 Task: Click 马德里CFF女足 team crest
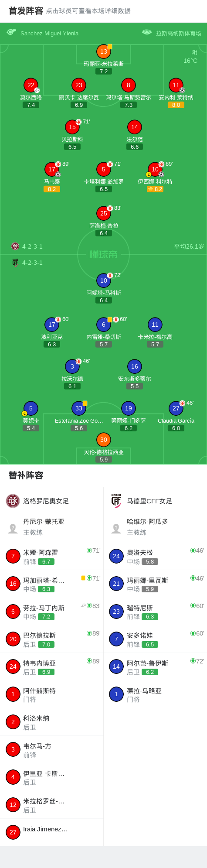pyautogui.click(x=116, y=501)
